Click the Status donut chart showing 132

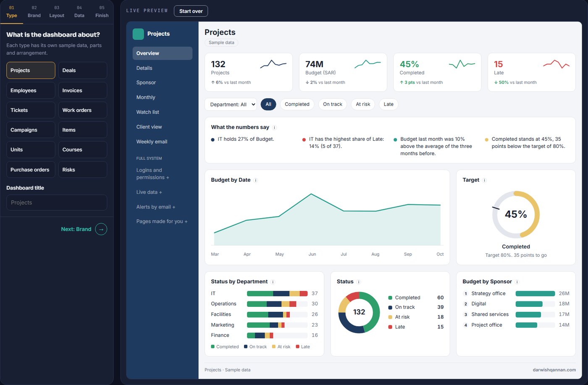point(359,312)
